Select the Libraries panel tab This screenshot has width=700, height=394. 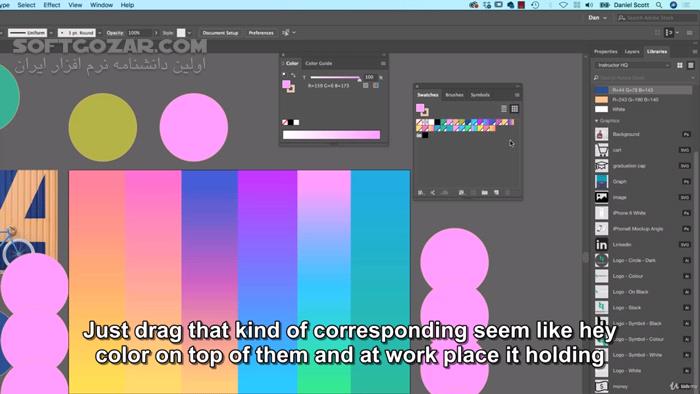click(x=657, y=52)
